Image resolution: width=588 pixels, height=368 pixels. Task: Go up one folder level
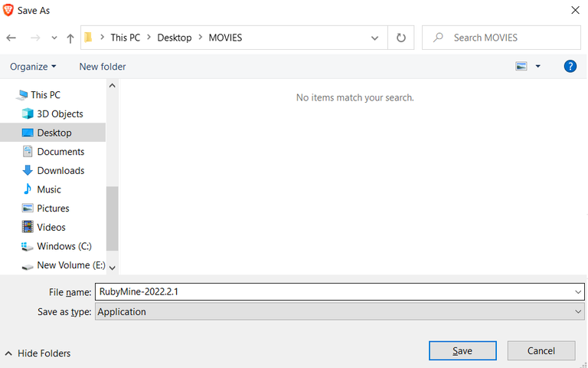tap(70, 38)
